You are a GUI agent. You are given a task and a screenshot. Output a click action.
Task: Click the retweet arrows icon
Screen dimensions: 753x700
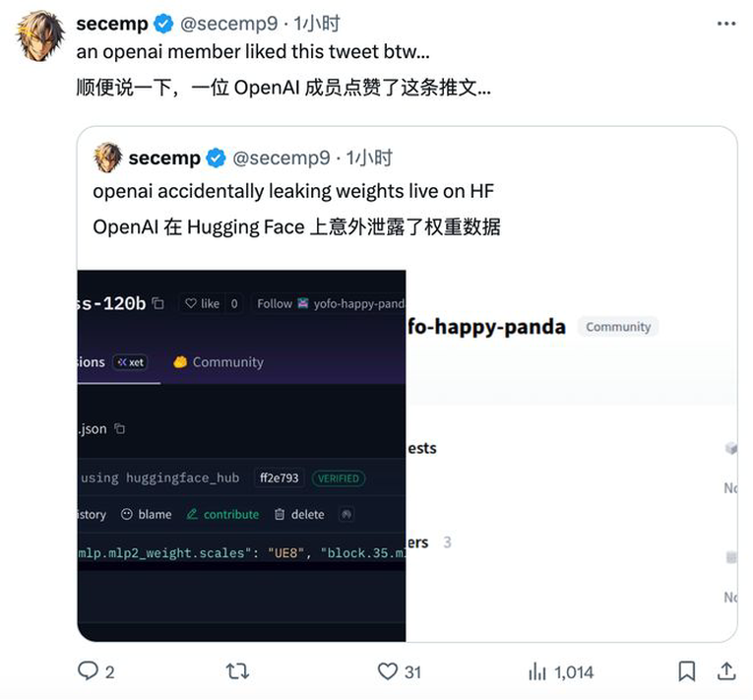[x=237, y=671]
